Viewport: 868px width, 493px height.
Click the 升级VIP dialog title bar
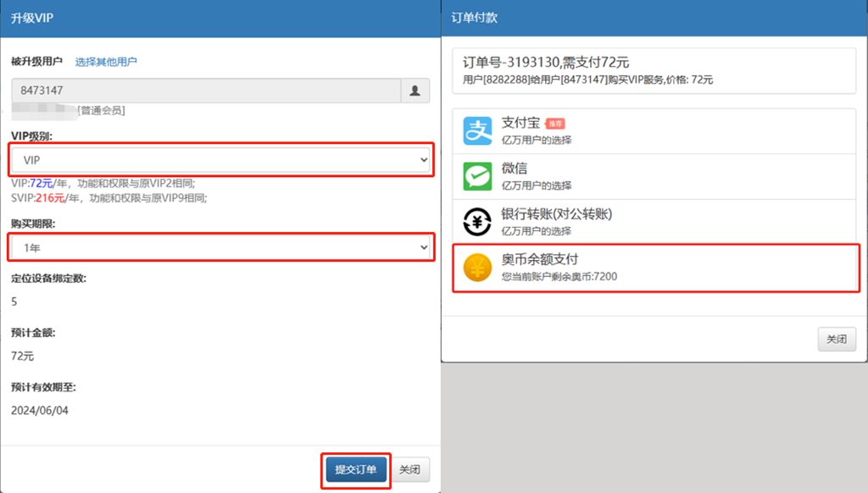pos(220,19)
